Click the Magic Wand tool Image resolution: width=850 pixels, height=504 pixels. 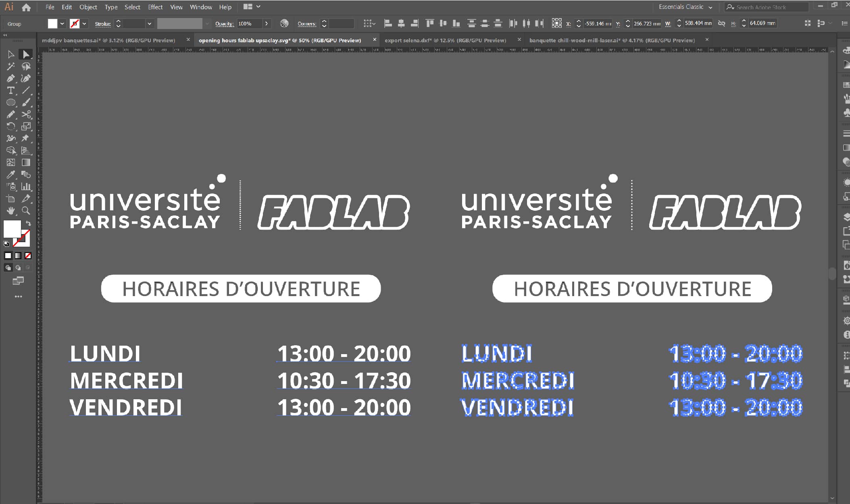[x=11, y=66]
